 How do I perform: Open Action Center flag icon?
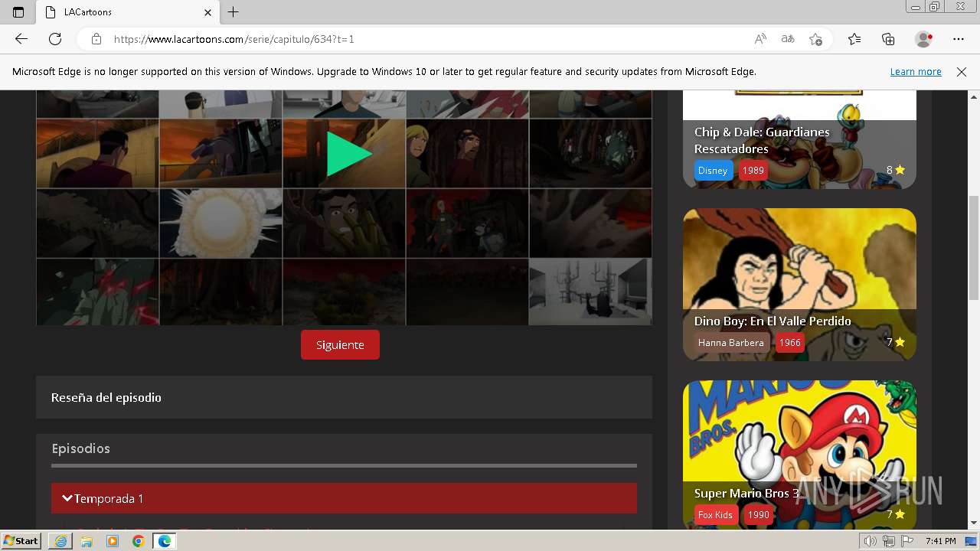(x=907, y=541)
